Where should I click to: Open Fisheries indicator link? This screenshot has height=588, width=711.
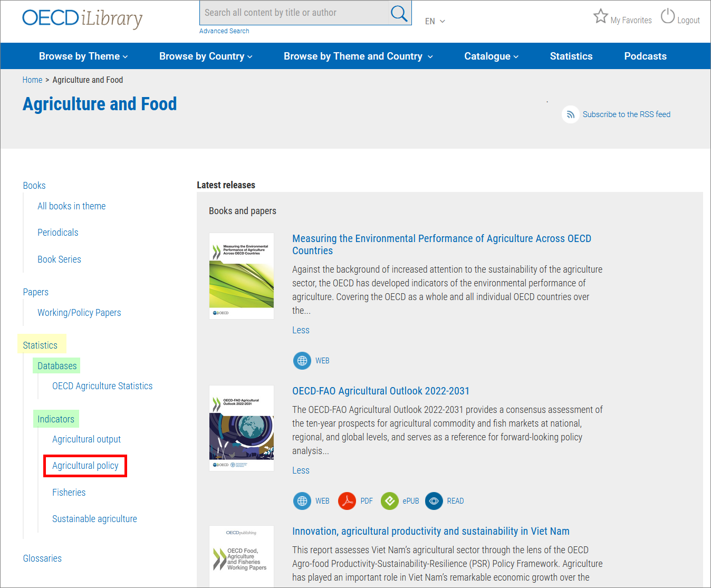[69, 493]
